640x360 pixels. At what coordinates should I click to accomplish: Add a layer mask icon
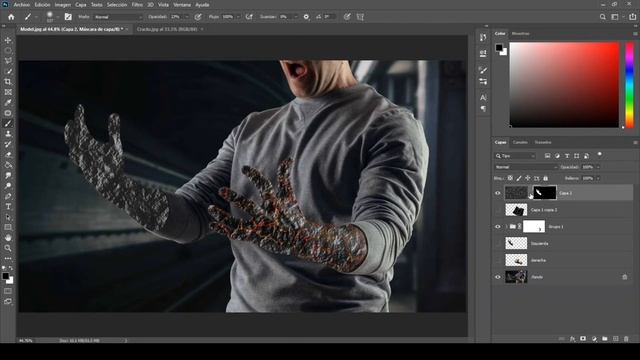(583, 339)
